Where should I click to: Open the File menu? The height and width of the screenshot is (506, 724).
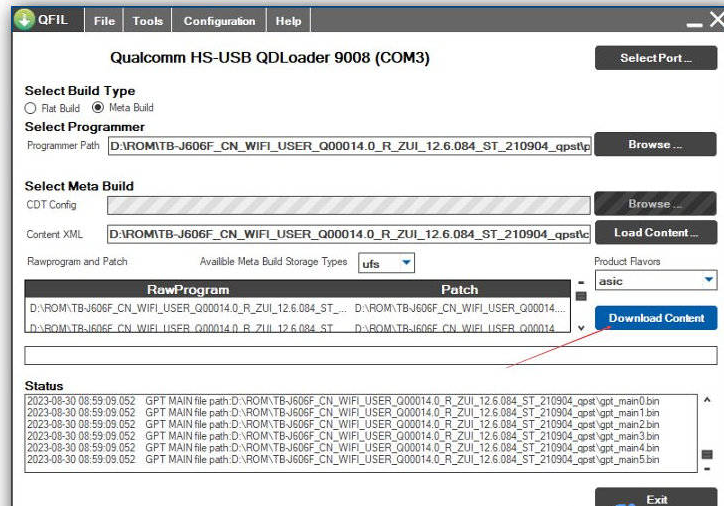104,21
